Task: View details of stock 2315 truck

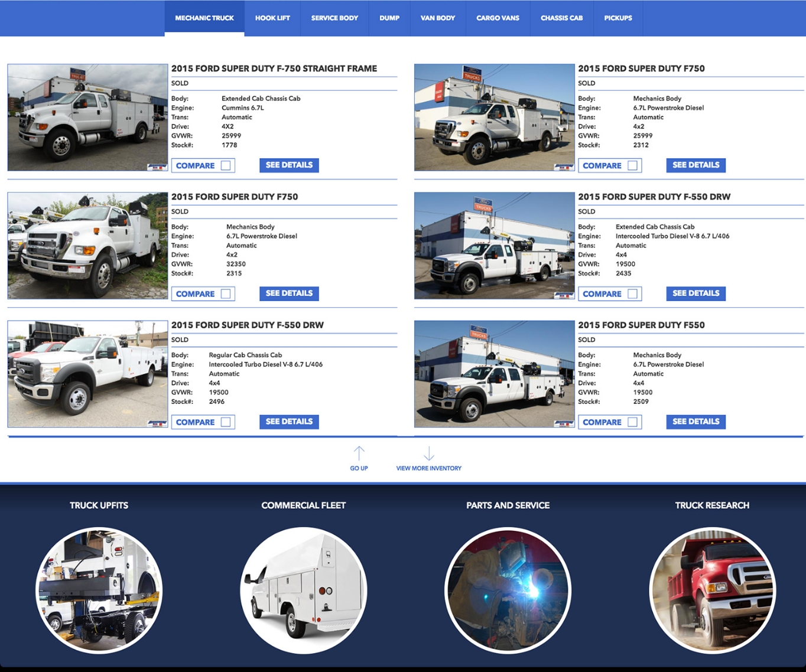Action: [289, 293]
